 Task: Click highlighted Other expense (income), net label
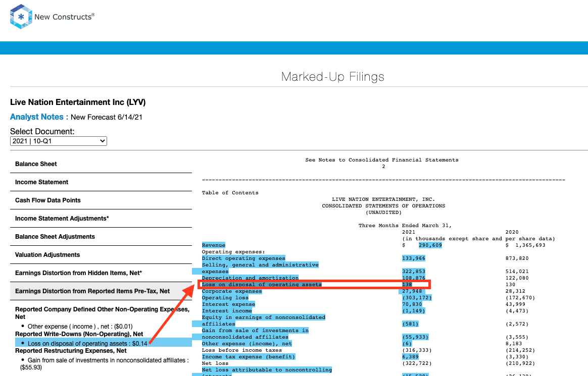247,343
